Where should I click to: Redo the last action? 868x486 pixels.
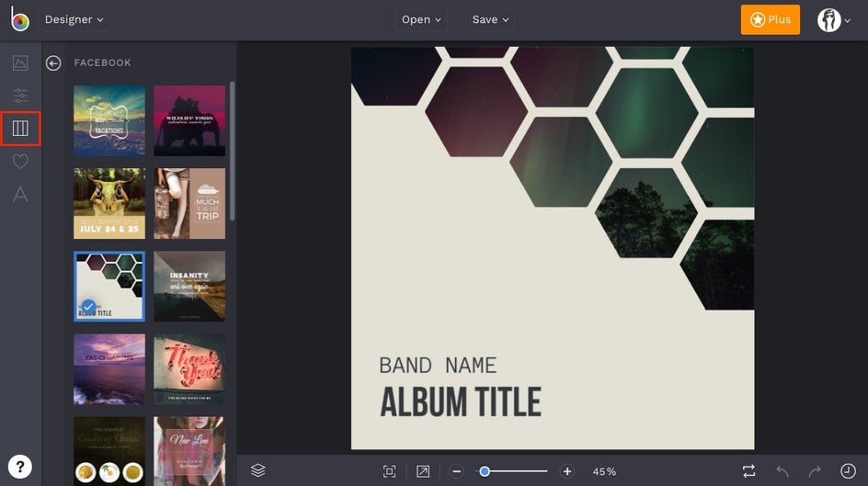pos(815,471)
